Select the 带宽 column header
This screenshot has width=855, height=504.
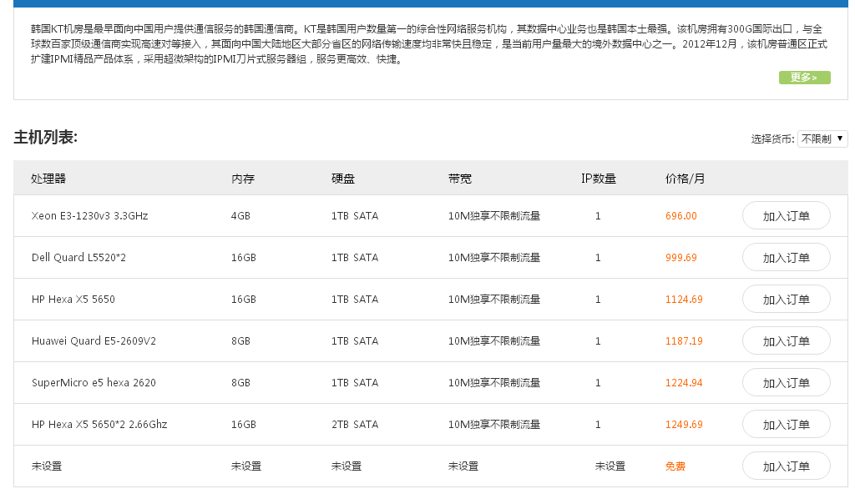coord(460,179)
